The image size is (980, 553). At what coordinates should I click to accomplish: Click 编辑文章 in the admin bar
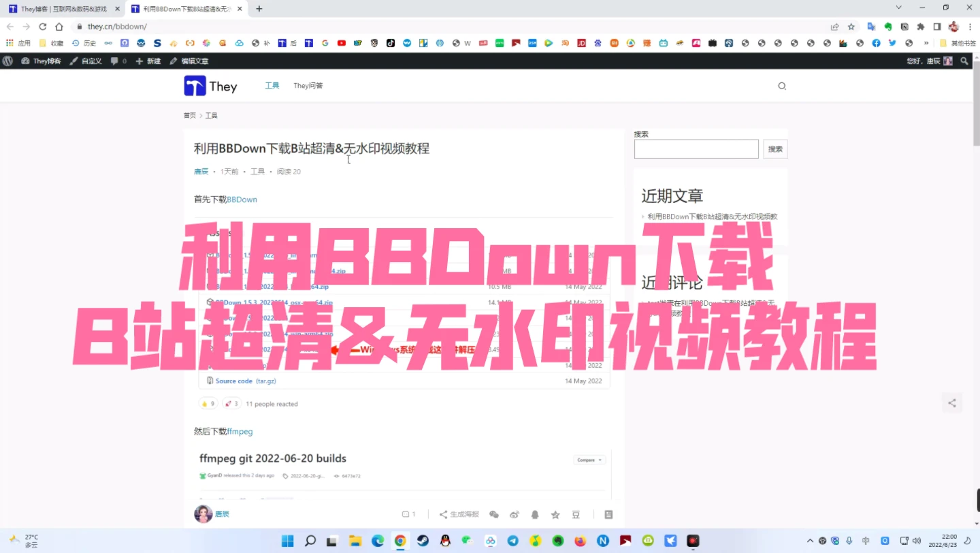pyautogui.click(x=189, y=61)
